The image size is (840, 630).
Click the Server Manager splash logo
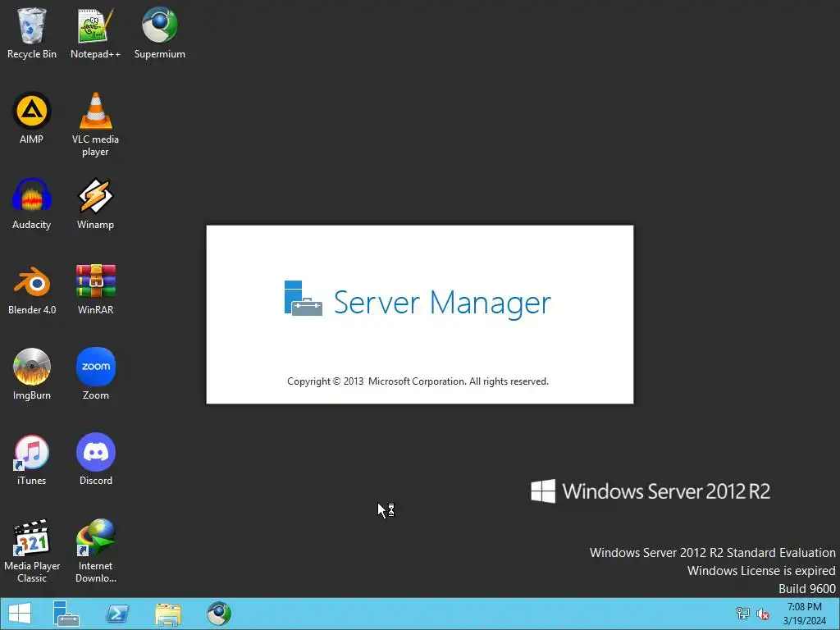tap(303, 299)
